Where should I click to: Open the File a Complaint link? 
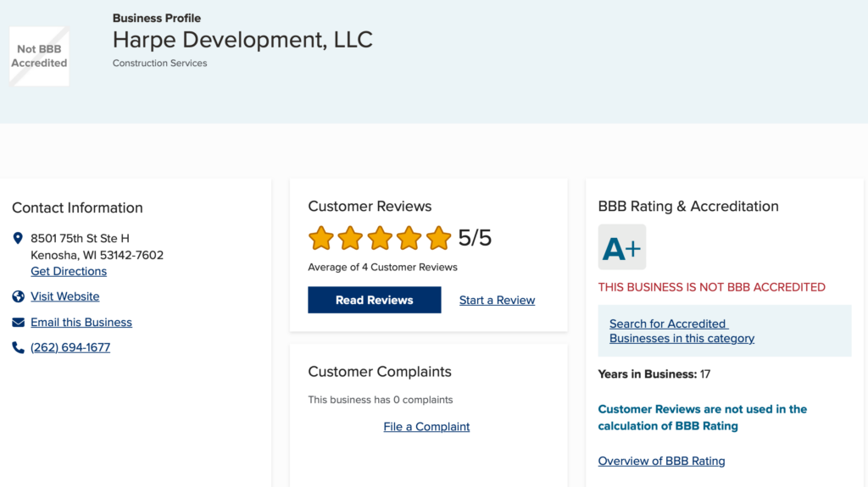pyautogui.click(x=426, y=427)
